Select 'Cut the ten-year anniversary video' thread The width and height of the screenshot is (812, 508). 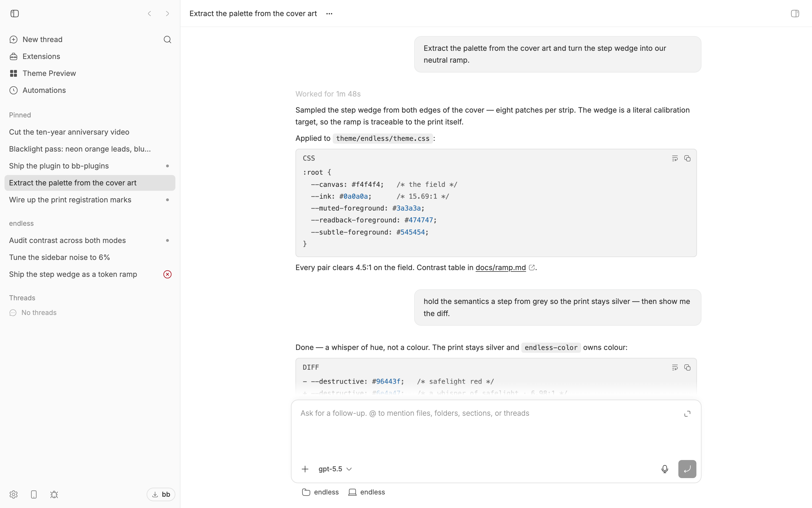90,132
